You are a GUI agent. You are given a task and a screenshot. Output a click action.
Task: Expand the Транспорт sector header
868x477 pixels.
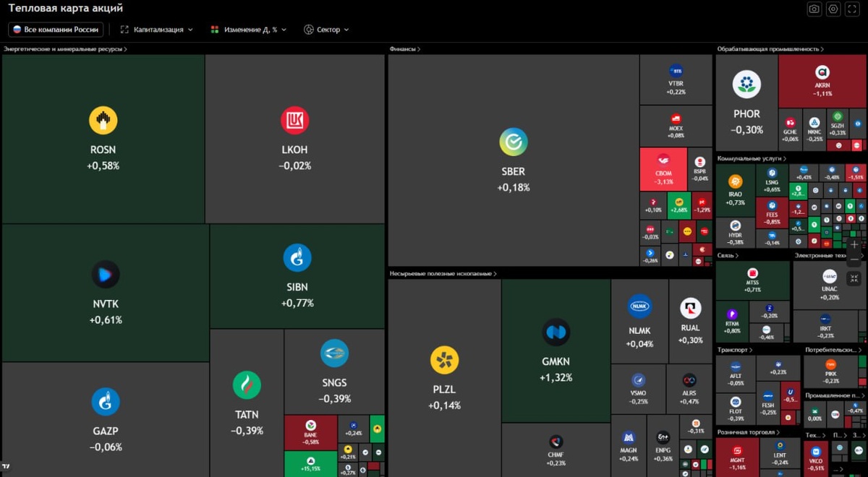(x=735, y=350)
